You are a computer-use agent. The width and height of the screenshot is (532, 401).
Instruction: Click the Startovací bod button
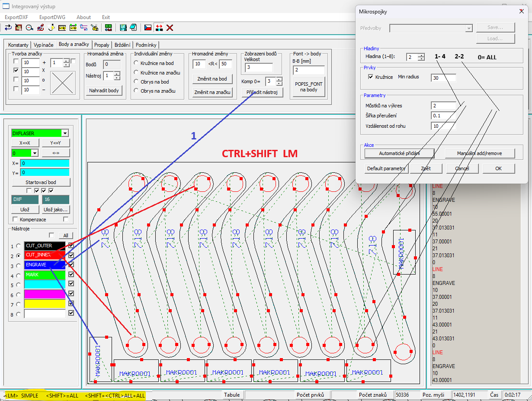(41, 182)
